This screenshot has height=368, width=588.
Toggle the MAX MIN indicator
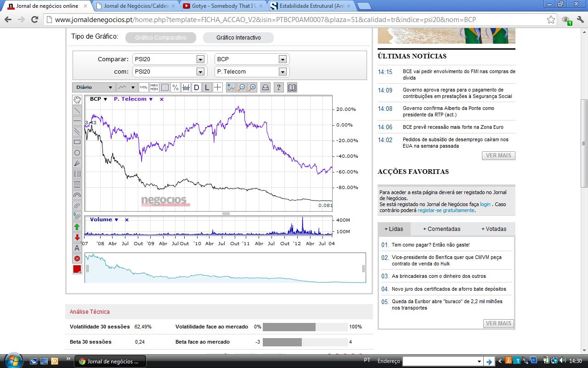click(154, 87)
